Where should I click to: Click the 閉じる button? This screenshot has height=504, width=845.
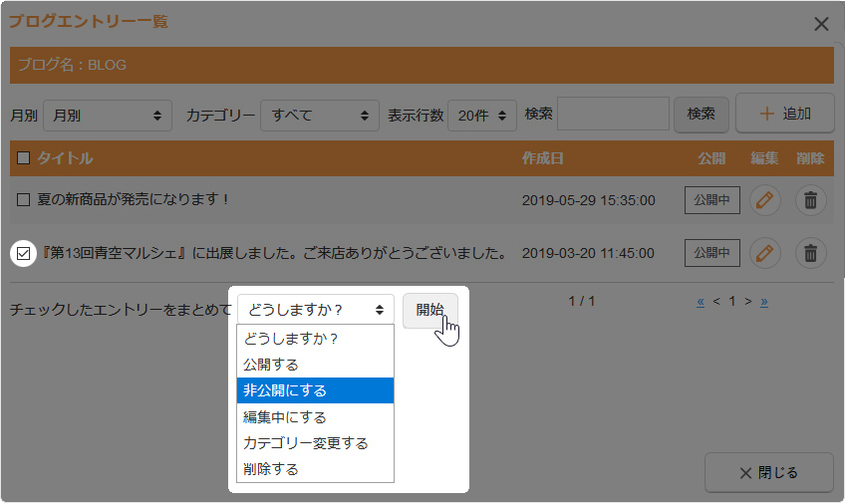click(769, 473)
